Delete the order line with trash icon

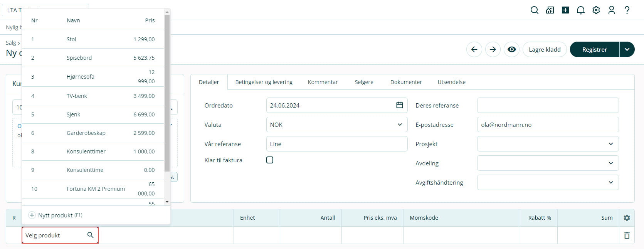[x=627, y=236]
